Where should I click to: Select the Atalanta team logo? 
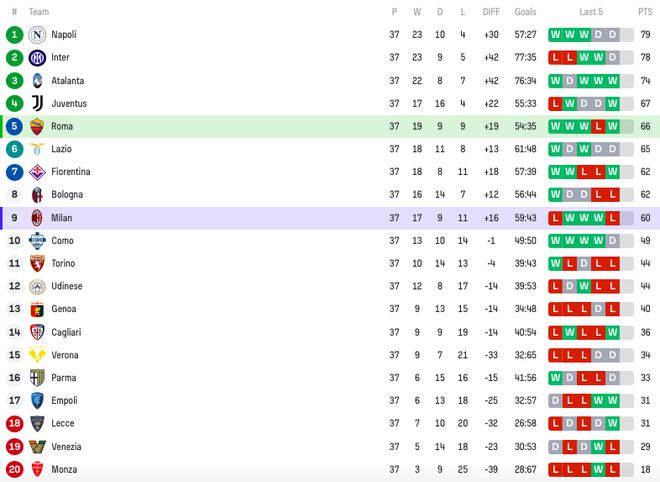point(38,80)
